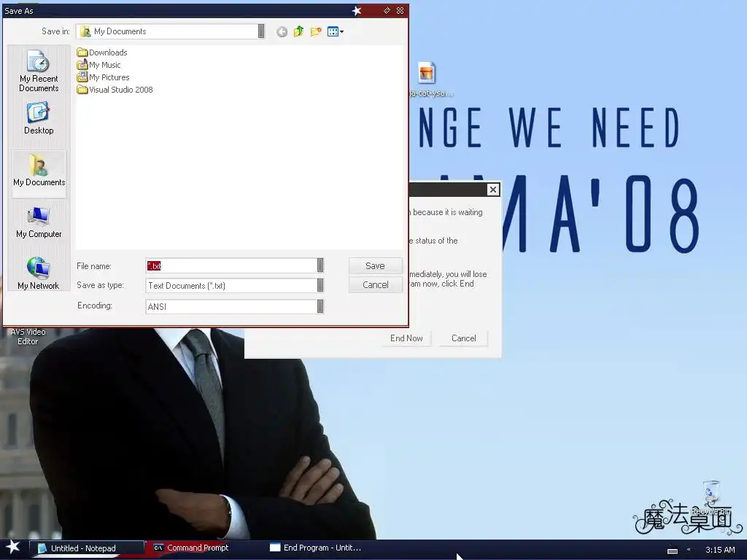747x560 pixels.
Task: Open My Recent Documents in places bar
Action: point(39,71)
